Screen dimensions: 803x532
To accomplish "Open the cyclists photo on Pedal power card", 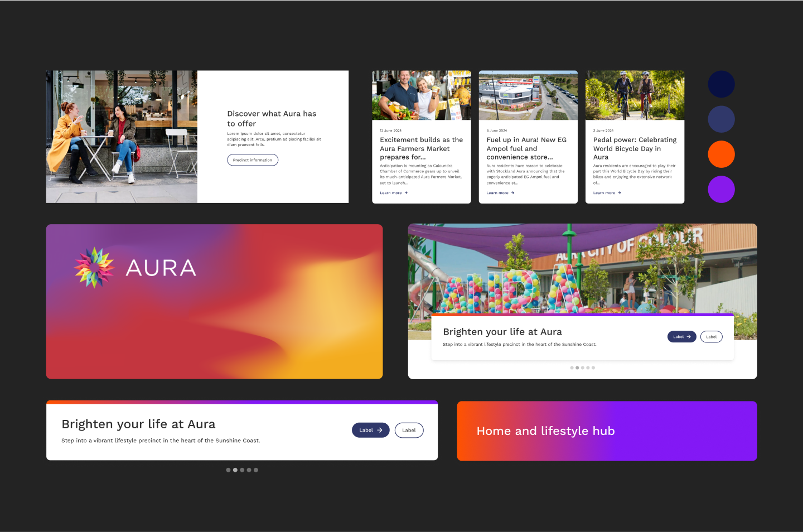I will [635, 95].
